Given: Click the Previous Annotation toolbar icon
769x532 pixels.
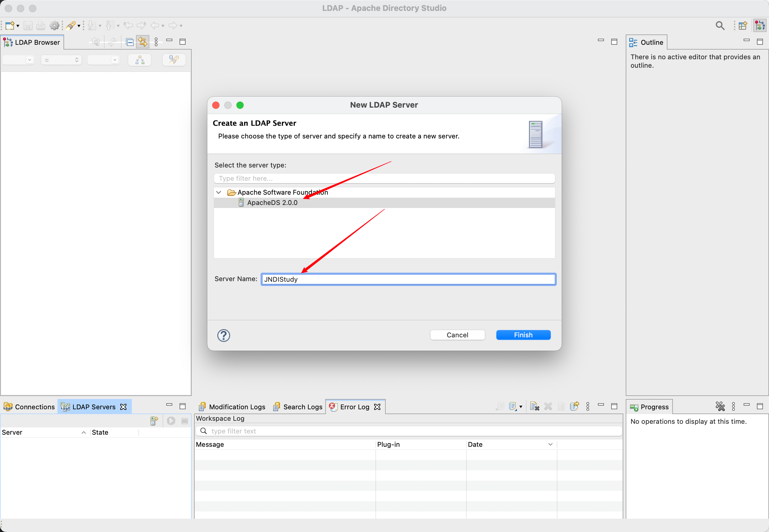Looking at the screenshot, I should 110,25.
